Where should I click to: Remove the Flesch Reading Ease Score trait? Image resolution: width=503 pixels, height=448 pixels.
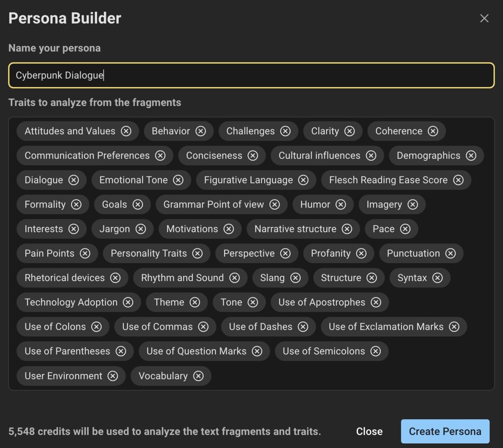point(458,180)
